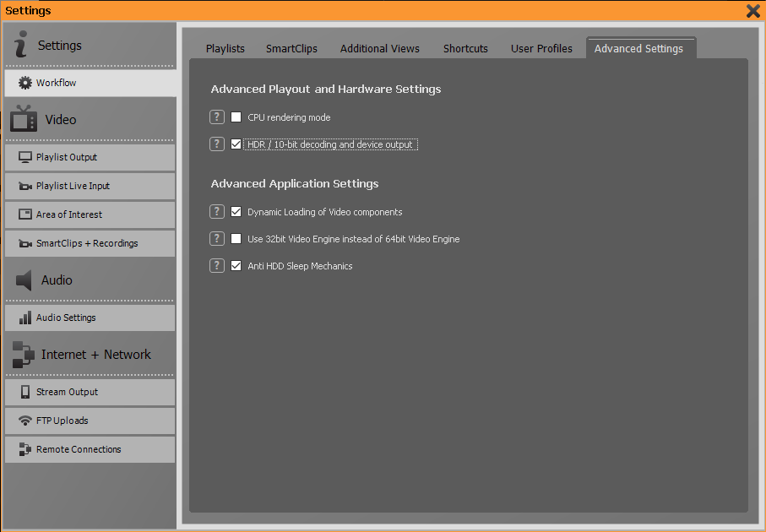Select the Shortcuts tab
766x532 pixels.
point(465,48)
